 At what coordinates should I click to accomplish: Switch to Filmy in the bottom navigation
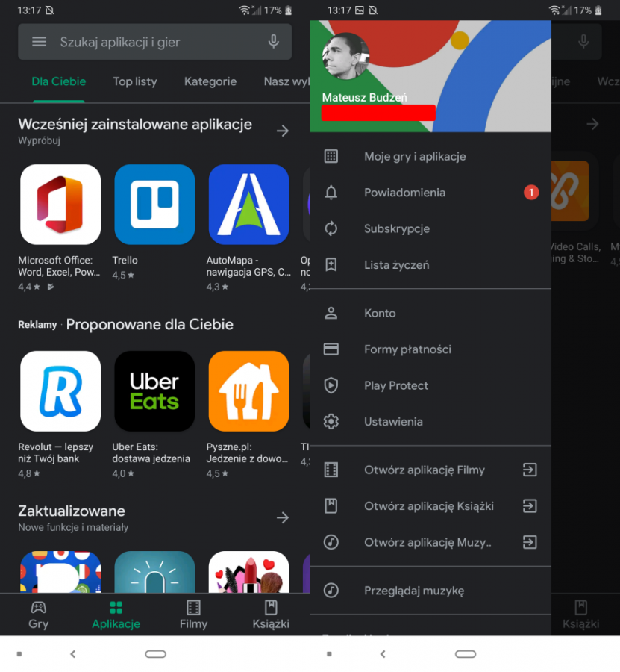tap(193, 615)
